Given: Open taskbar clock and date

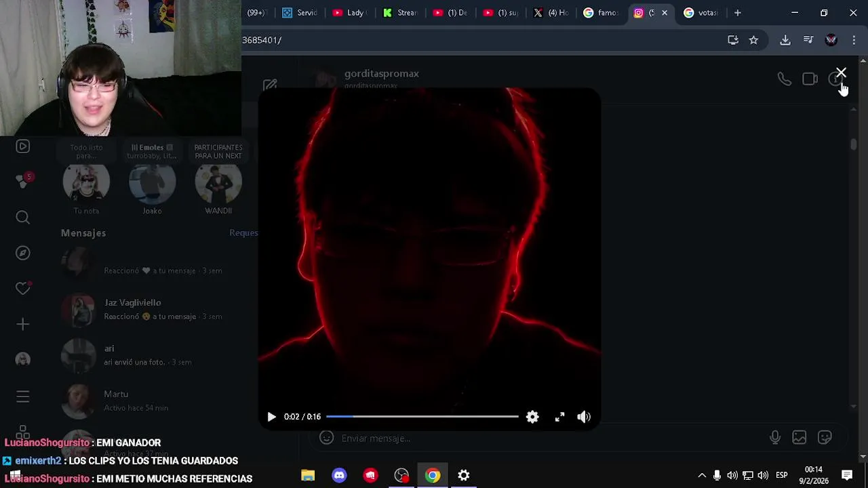Looking at the screenshot, I should tap(814, 475).
